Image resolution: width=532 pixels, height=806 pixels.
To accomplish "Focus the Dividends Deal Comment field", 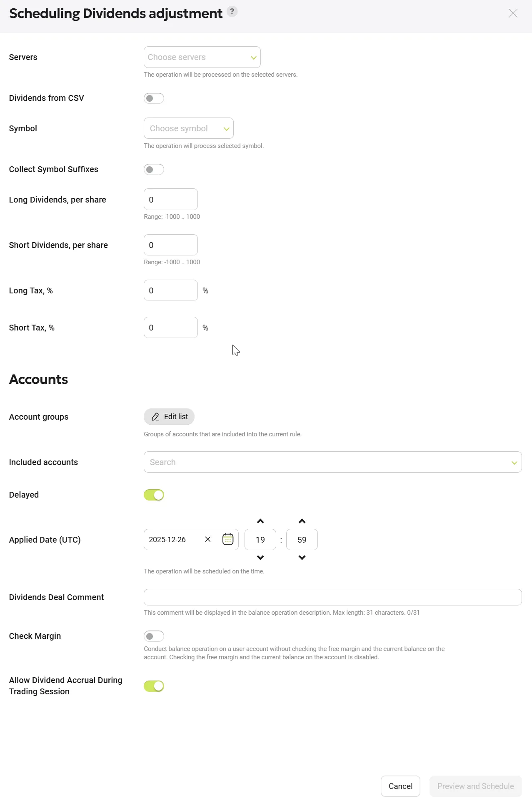I will pyautogui.click(x=332, y=597).
